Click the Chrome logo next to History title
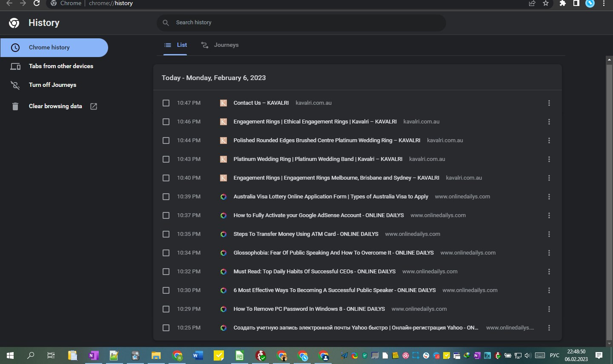 pyautogui.click(x=14, y=23)
